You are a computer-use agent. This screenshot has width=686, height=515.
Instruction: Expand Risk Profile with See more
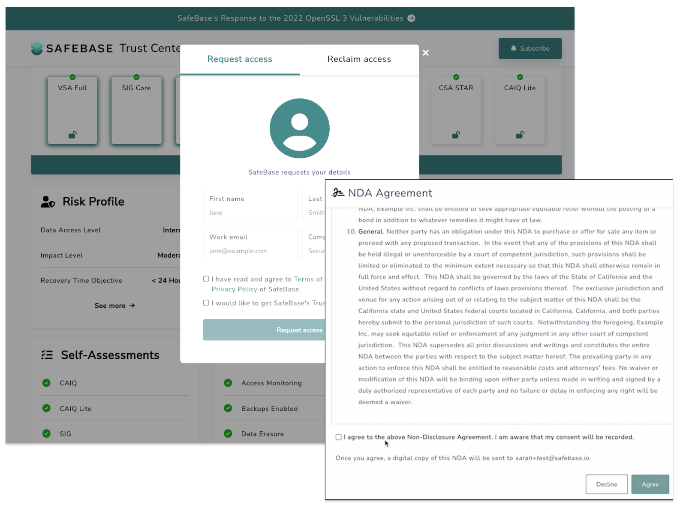tap(115, 305)
